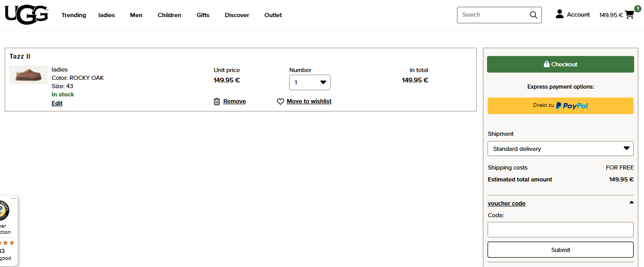Click the search magnifier icon
The width and height of the screenshot is (644, 267).
[533, 15]
